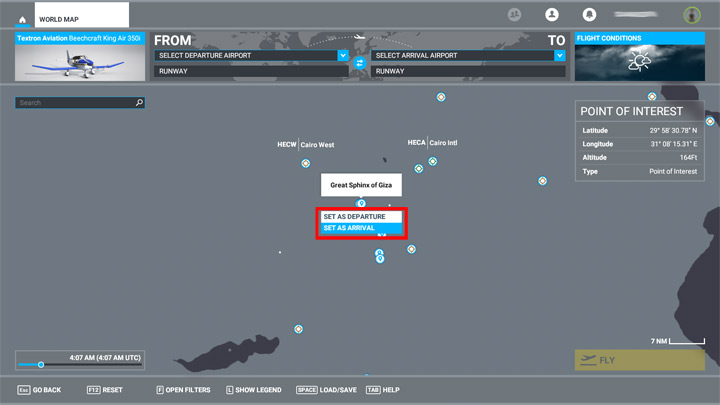
Task: Click the home icon in top bar
Action: pos(22,18)
